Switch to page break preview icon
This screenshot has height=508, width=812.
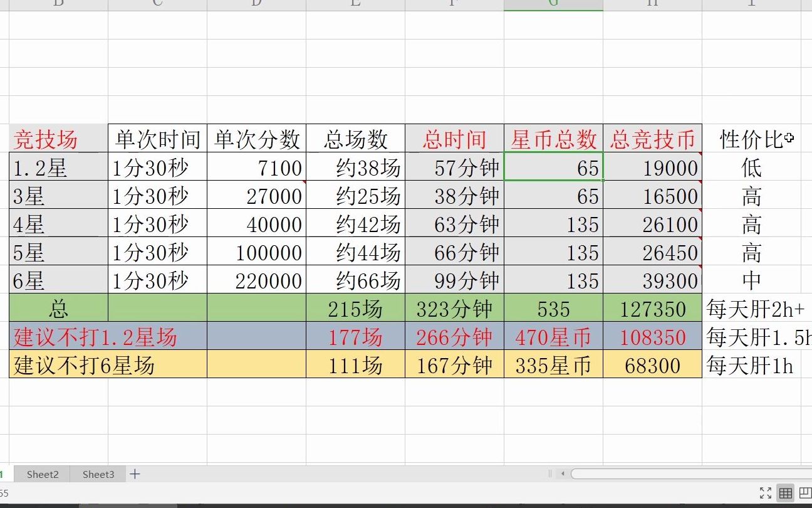point(805,492)
